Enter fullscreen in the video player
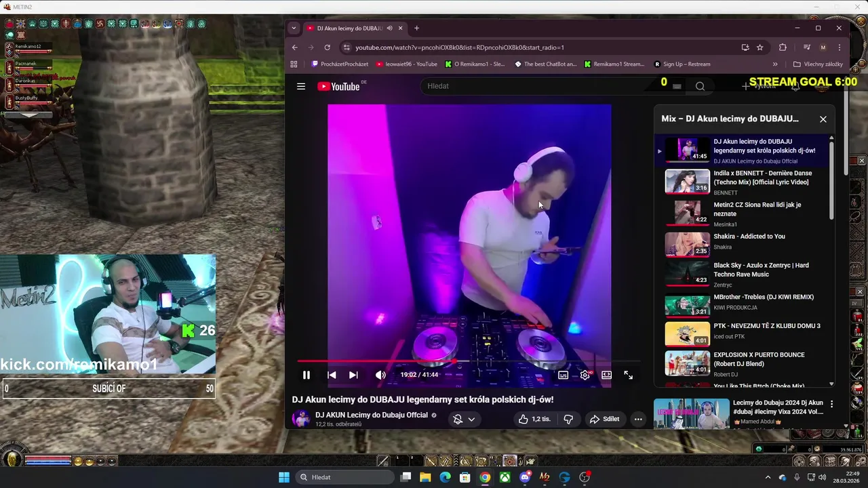 point(628,375)
